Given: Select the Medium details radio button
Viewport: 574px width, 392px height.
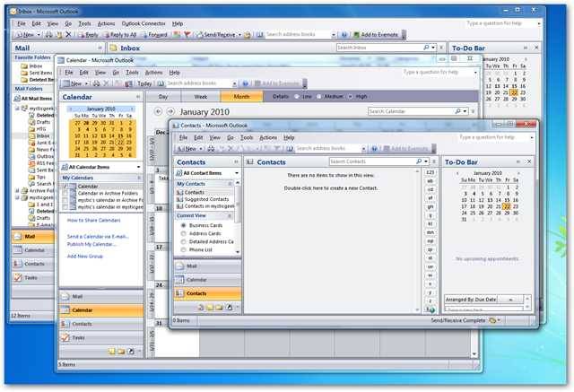Looking at the screenshot, I should [x=319, y=97].
